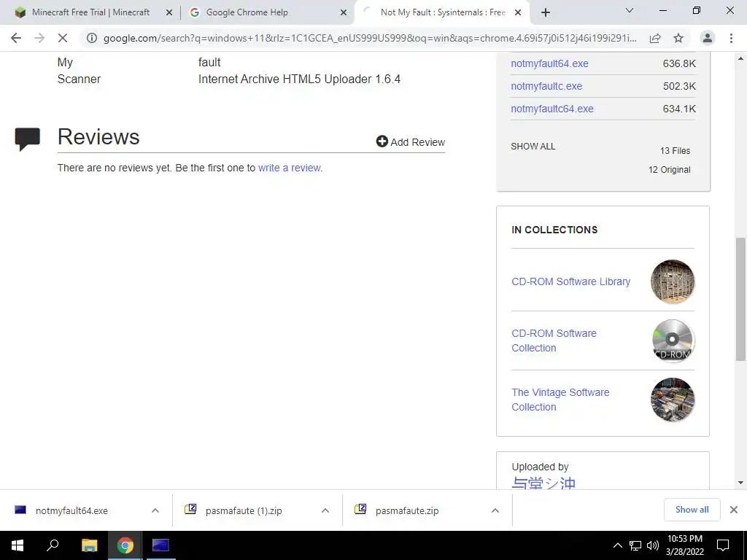Click the address bar URL field
This screenshot has width=747, height=560.
point(370,38)
